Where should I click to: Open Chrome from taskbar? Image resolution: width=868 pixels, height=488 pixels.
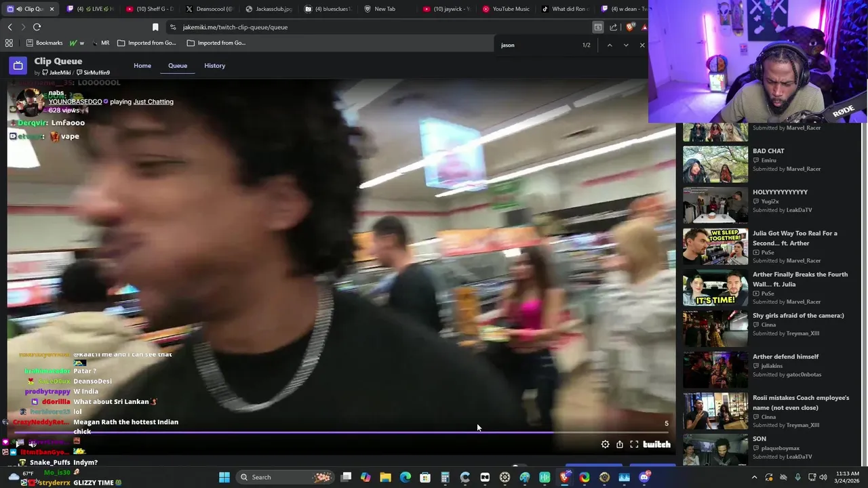click(585, 477)
